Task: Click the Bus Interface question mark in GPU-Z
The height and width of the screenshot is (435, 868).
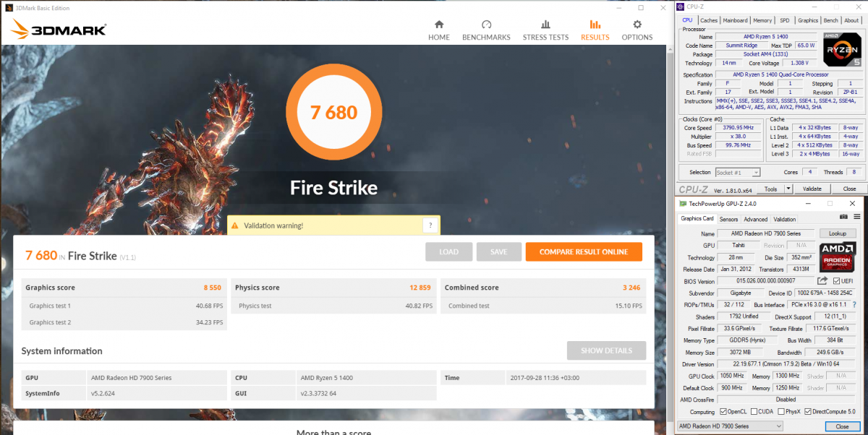Action: 854,305
